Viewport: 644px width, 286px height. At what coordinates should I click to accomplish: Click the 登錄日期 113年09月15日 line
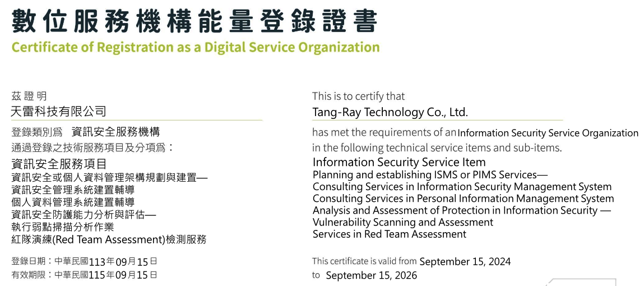tap(84, 261)
